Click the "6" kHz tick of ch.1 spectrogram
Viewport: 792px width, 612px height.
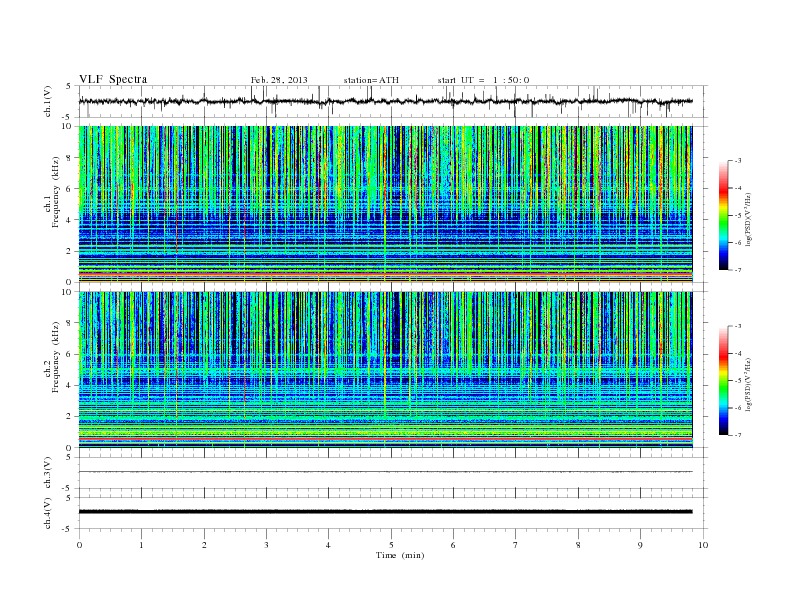coord(69,189)
